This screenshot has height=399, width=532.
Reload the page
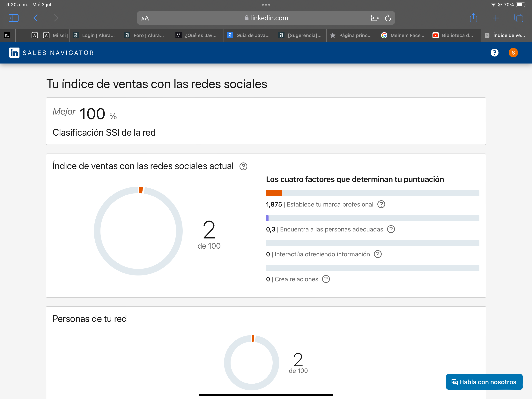point(388,18)
